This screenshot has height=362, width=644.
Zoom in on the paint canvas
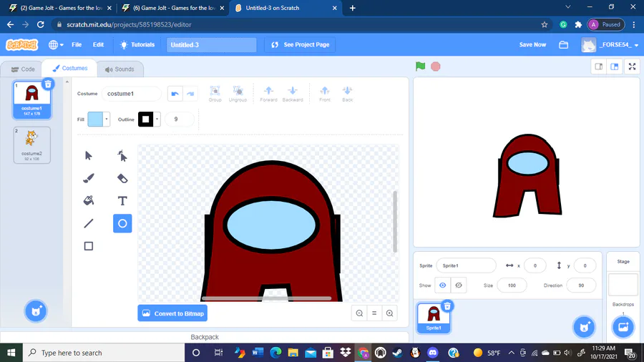389,313
